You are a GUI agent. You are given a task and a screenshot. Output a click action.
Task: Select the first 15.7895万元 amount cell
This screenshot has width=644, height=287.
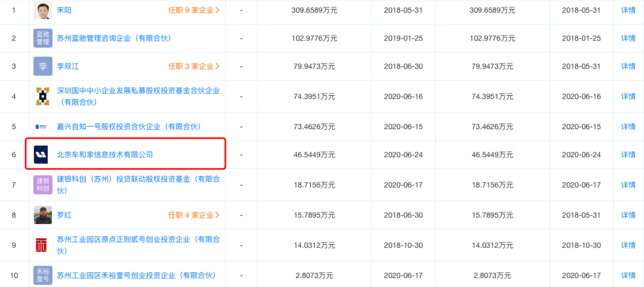[x=314, y=215]
